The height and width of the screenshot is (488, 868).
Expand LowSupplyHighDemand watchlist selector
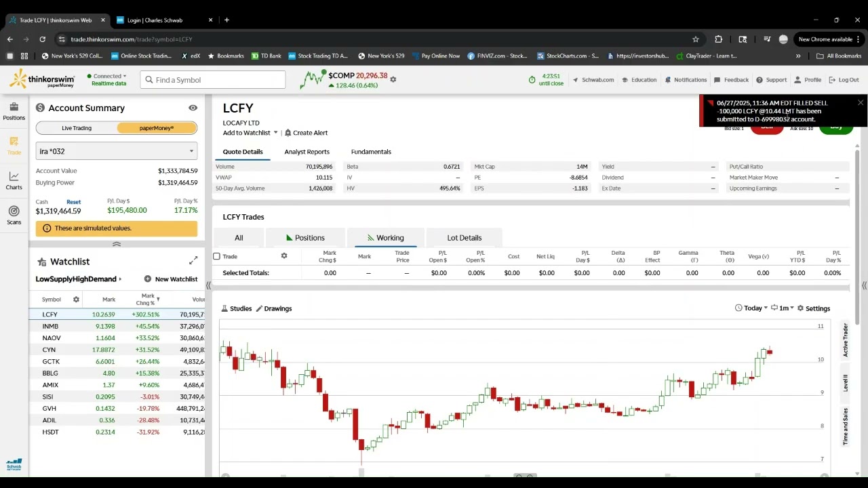click(79, 279)
